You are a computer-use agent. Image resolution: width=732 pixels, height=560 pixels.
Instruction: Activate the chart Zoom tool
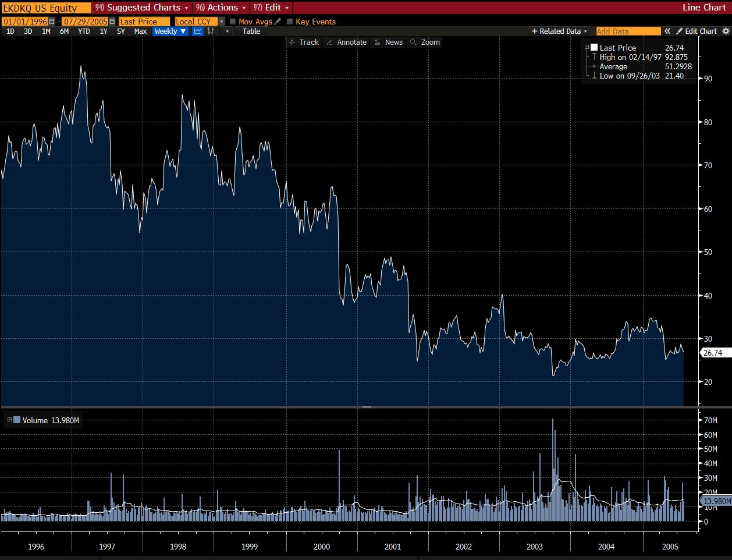point(425,42)
